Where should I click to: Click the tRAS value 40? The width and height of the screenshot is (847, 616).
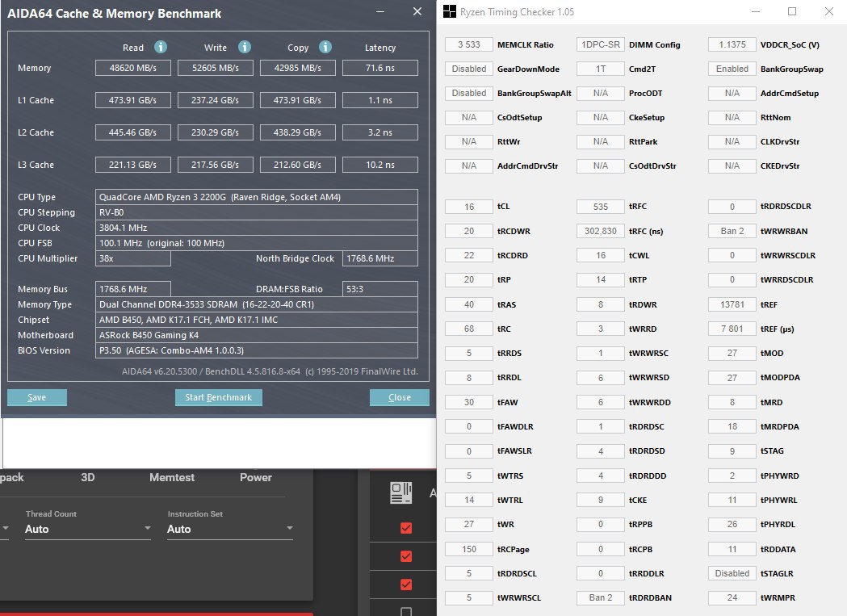point(469,304)
